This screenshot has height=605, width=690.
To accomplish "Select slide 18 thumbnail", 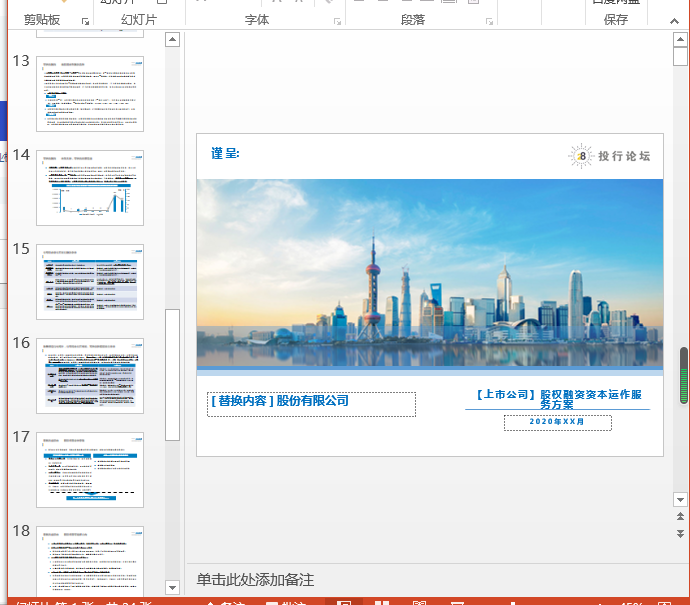I will pyautogui.click(x=90, y=561).
